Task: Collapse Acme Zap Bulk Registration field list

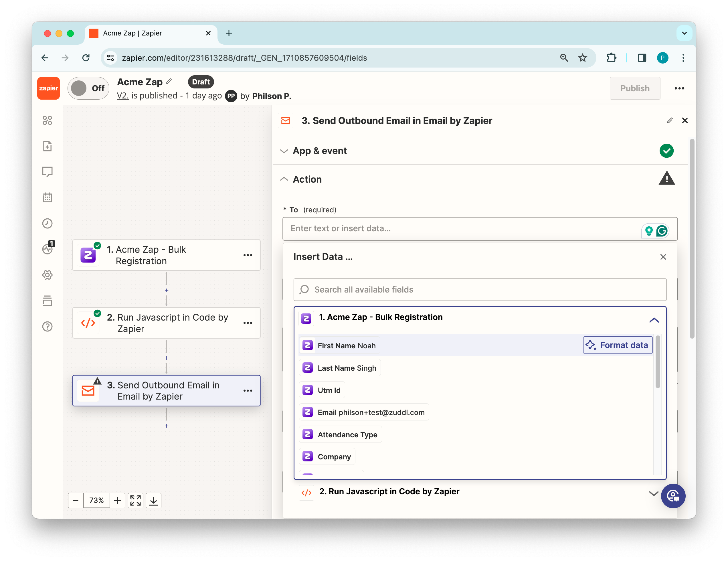Action: [x=654, y=320]
